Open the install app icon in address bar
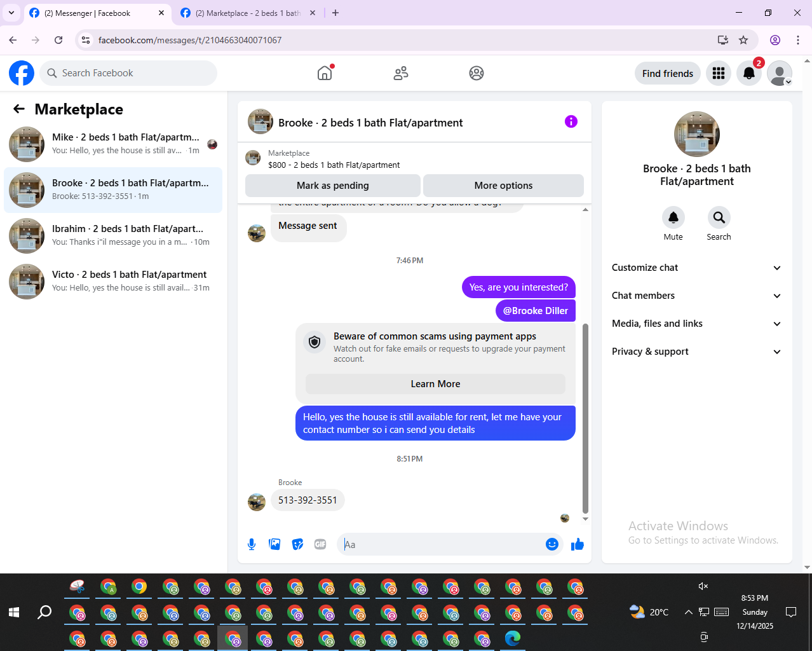 click(x=723, y=40)
